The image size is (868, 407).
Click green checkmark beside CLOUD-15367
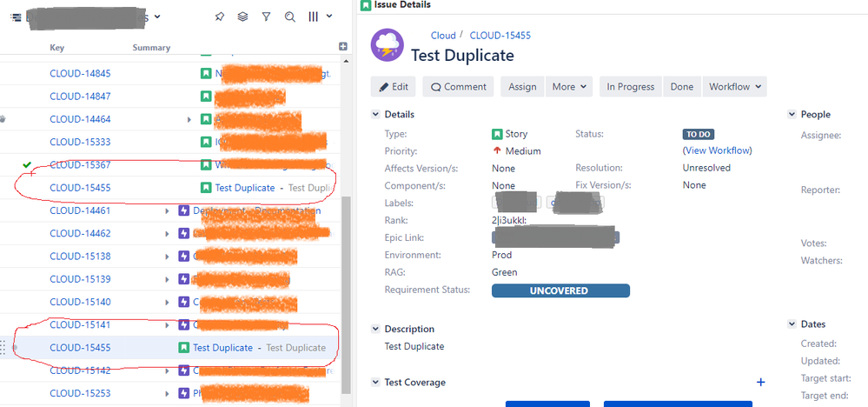point(27,164)
